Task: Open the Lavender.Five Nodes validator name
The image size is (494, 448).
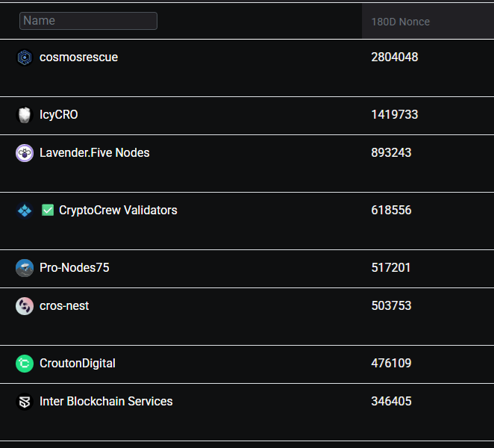Action: click(95, 153)
